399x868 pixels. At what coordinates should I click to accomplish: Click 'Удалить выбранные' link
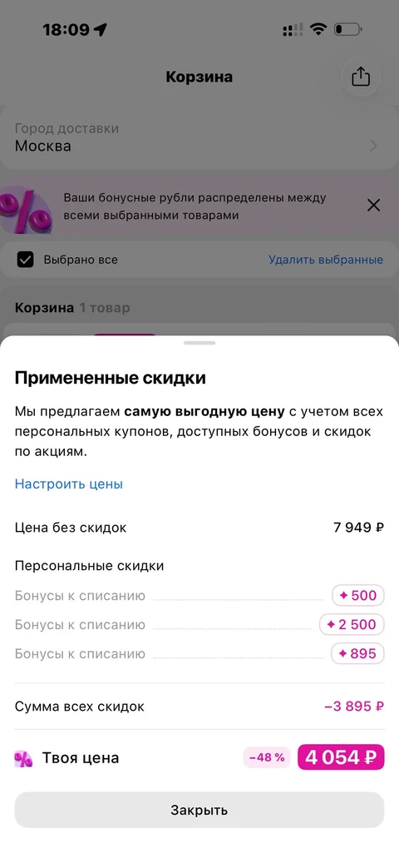326,260
